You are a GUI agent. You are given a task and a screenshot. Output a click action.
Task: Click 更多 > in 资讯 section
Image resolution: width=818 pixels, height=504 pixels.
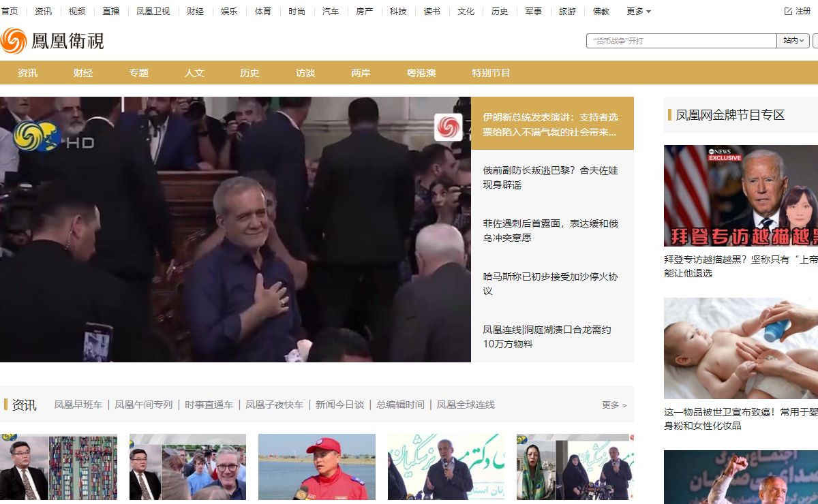[614, 405]
